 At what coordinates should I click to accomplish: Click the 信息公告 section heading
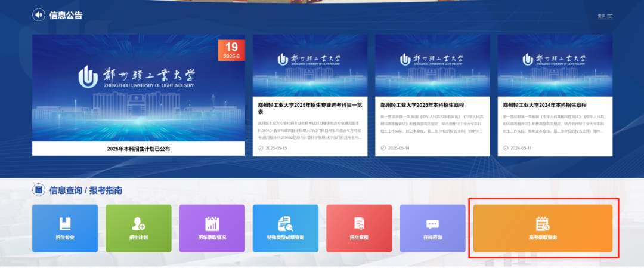coord(66,15)
